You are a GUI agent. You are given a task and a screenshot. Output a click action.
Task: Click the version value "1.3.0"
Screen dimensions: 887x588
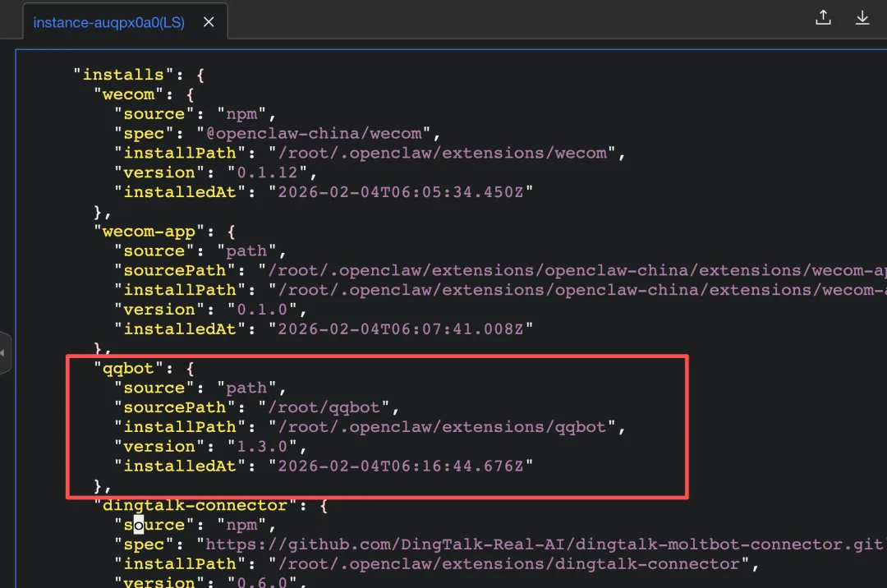click(262, 447)
